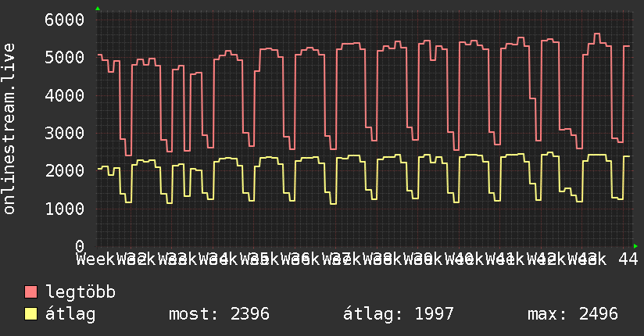This screenshot has width=644, height=336.
Task: Click the 3000 y-axis label
Action: 65,133
